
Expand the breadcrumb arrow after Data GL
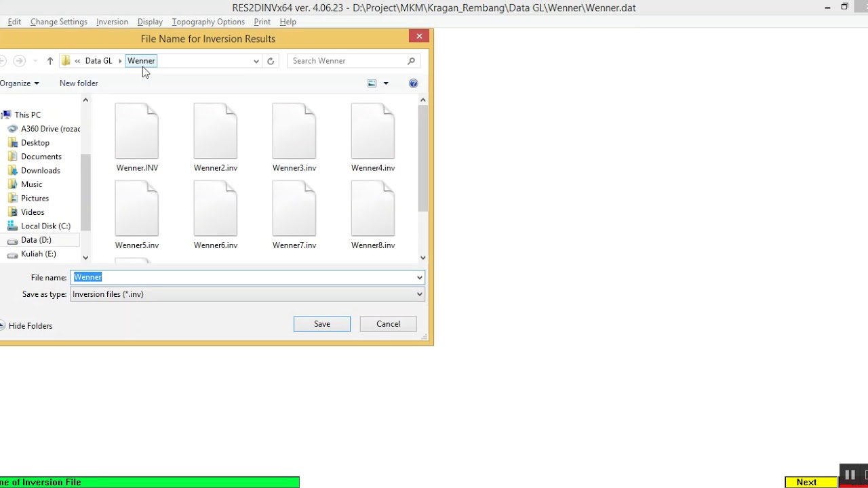(120, 61)
